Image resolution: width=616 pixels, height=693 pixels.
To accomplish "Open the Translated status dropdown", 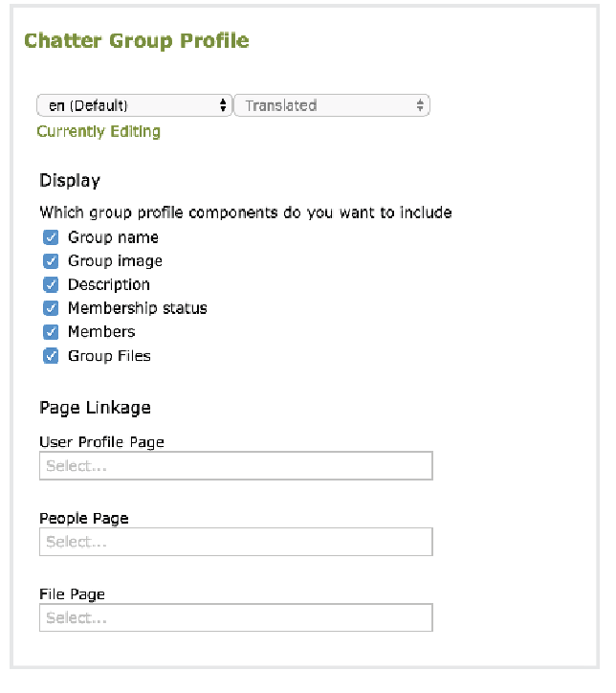I will point(331,105).
